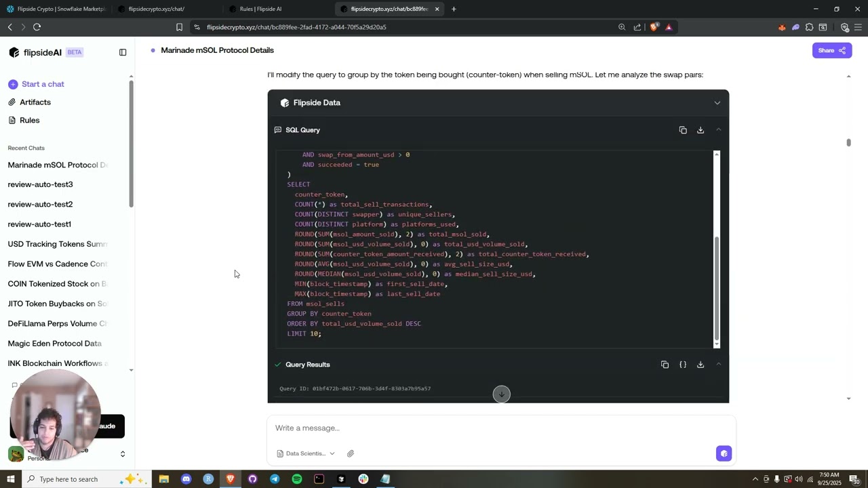
Task: Click the taskbar search box
Action: coord(85,479)
